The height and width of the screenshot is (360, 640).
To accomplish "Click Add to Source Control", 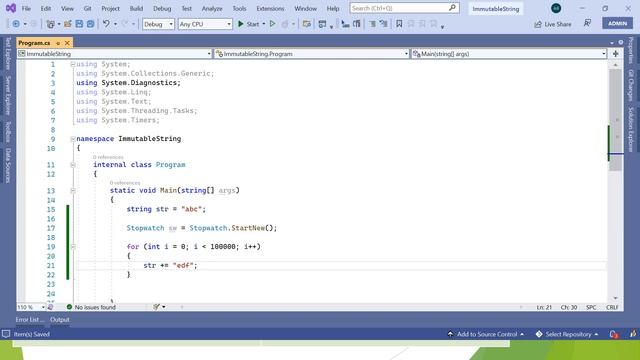I will pyautogui.click(x=486, y=334).
